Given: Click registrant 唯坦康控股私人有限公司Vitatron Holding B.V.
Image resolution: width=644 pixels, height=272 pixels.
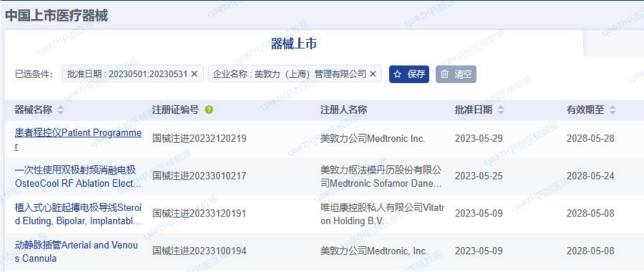Looking at the screenshot, I should coord(382,214).
